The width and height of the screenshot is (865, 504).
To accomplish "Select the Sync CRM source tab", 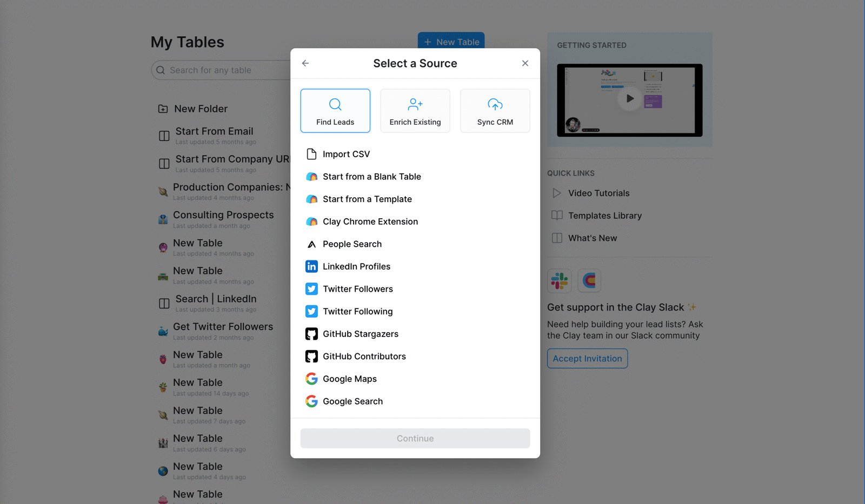I will pyautogui.click(x=495, y=111).
